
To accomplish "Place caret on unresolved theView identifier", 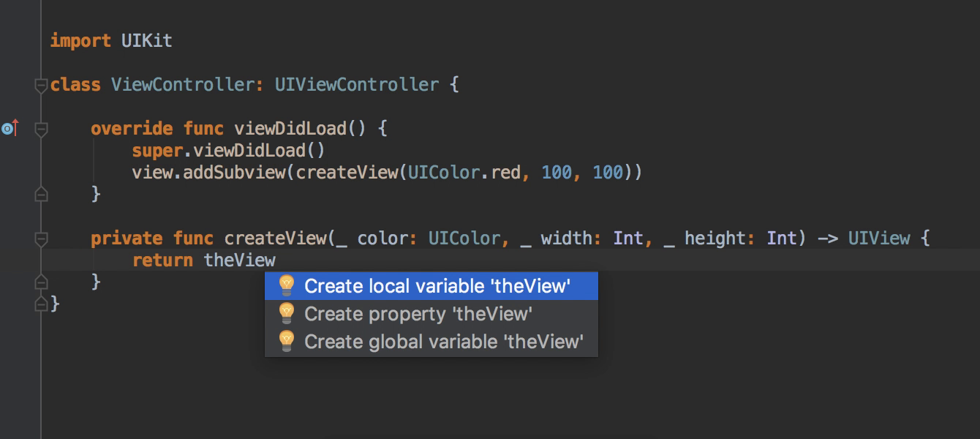I will pyautogui.click(x=239, y=260).
